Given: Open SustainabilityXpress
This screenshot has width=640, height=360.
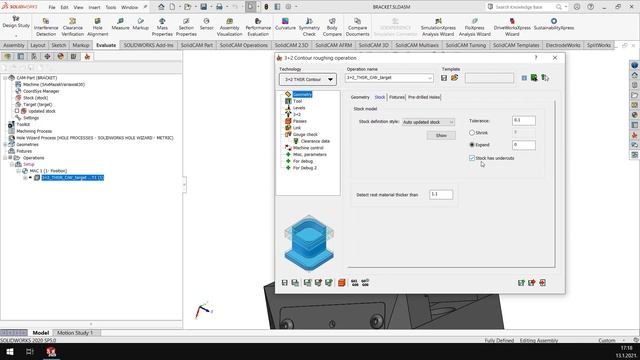Looking at the screenshot, I should point(554,24).
